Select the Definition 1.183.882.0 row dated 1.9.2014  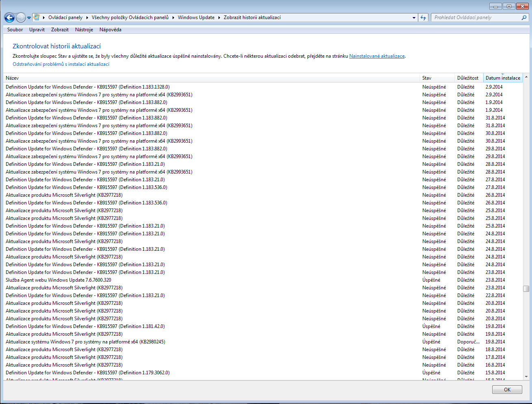(263, 102)
